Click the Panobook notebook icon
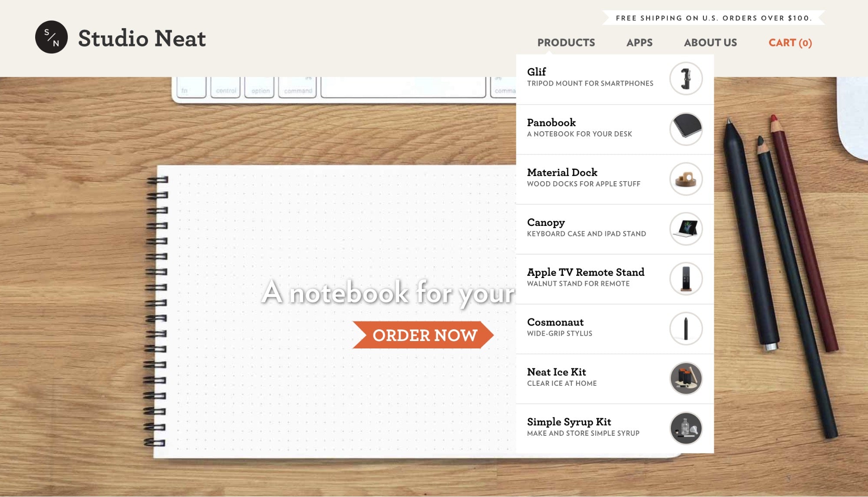The width and height of the screenshot is (868, 497). [685, 128]
